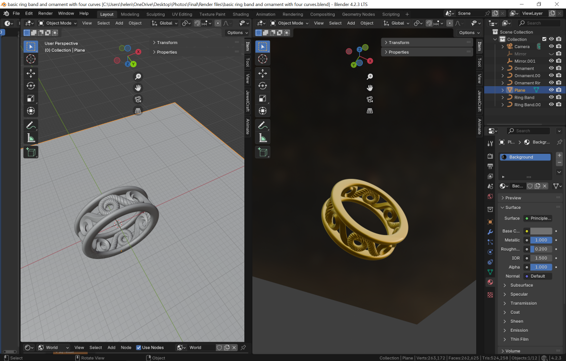Image resolution: width=566 pixels, height=361 pixels.
Task: Open the Render menu
Action: click(45, 14)
